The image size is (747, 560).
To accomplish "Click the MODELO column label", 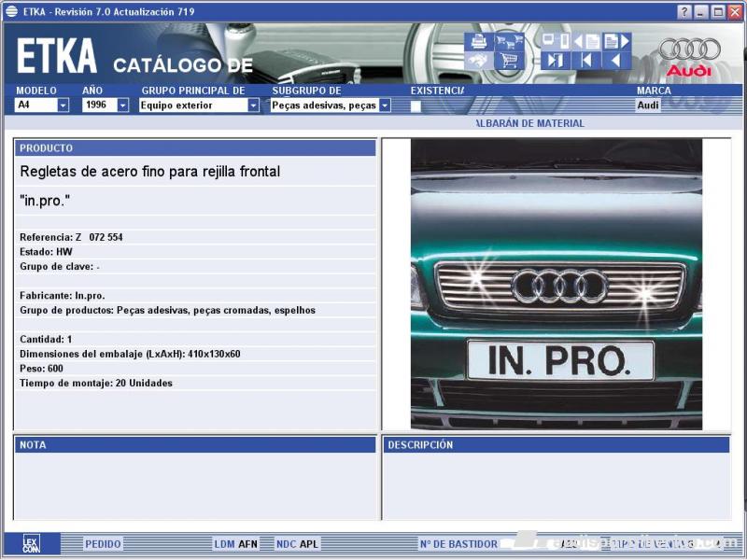I will click(36, 91).
